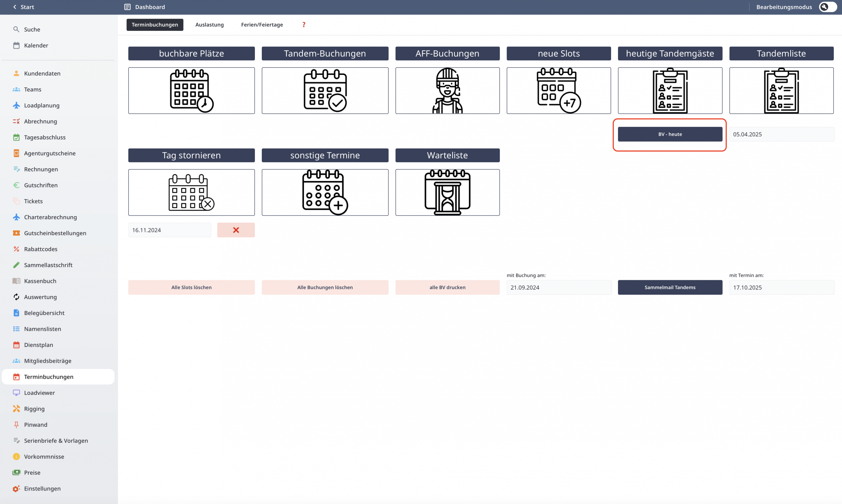
Task: Click the Tag stornieren calendar X icon
Action: [x=191, y=192]
